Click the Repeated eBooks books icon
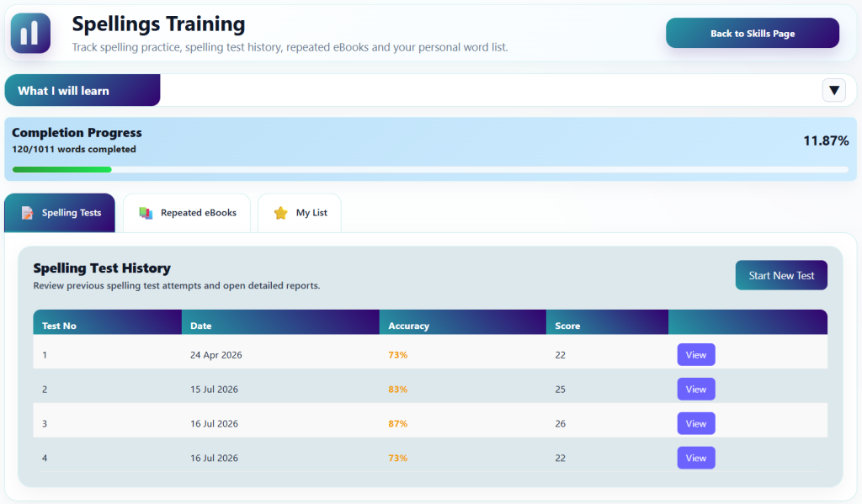The width and height of the screenshot is (862, 504). click(146, 213)
